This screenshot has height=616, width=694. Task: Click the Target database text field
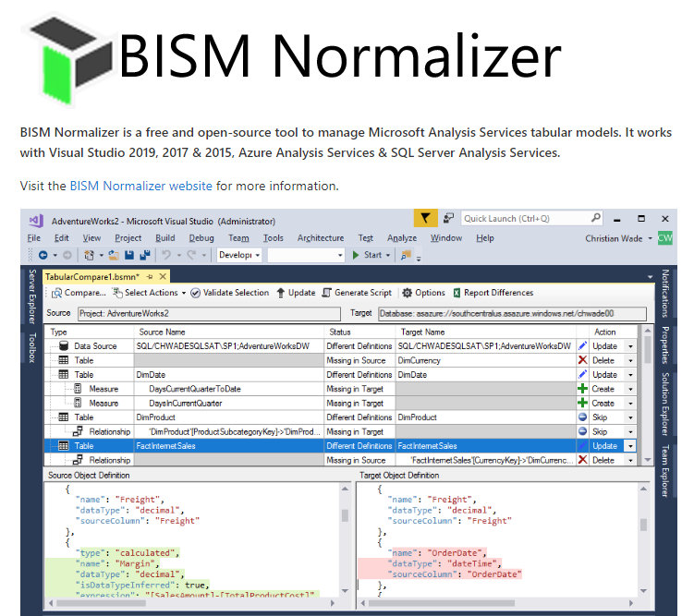click(513, 313)
